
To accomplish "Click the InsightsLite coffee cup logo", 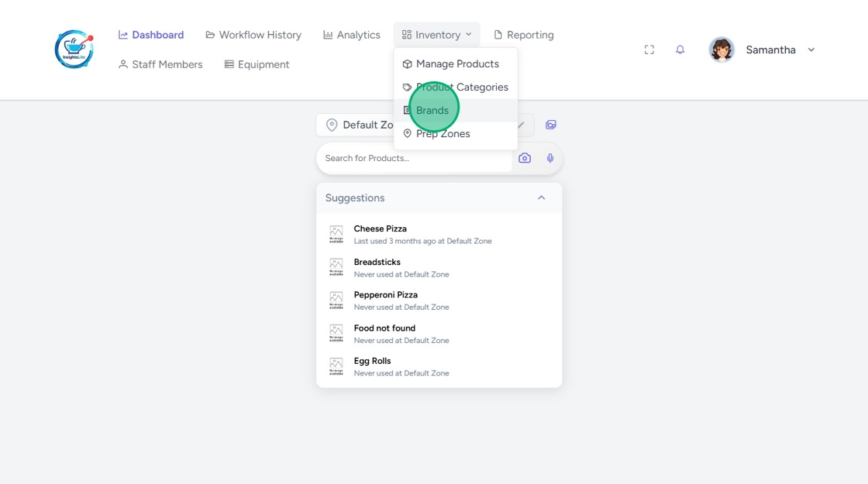I will [x=74, y=50].
